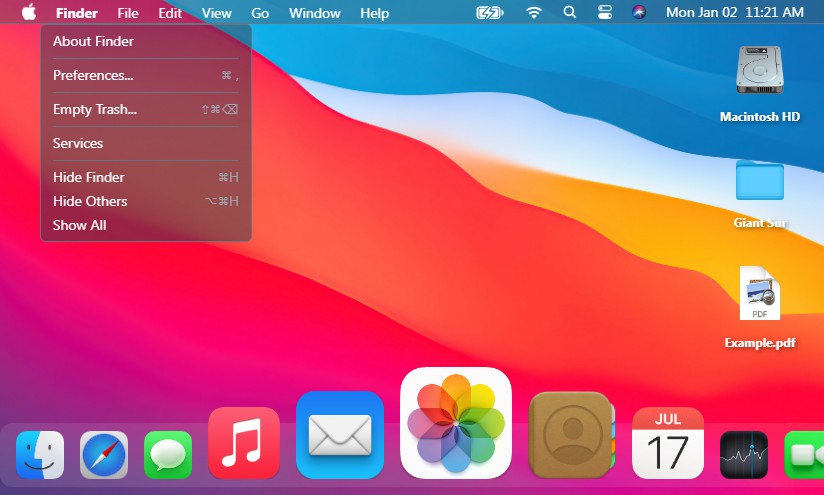Open the Macintosh HD drive icon
This screenshot has height=495, width=824.
(x=759, y=72)
